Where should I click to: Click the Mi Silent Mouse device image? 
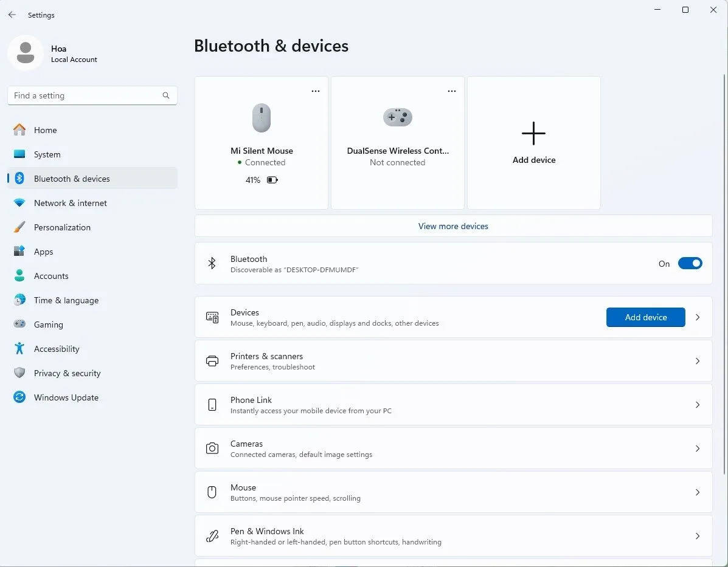point(262,118)
